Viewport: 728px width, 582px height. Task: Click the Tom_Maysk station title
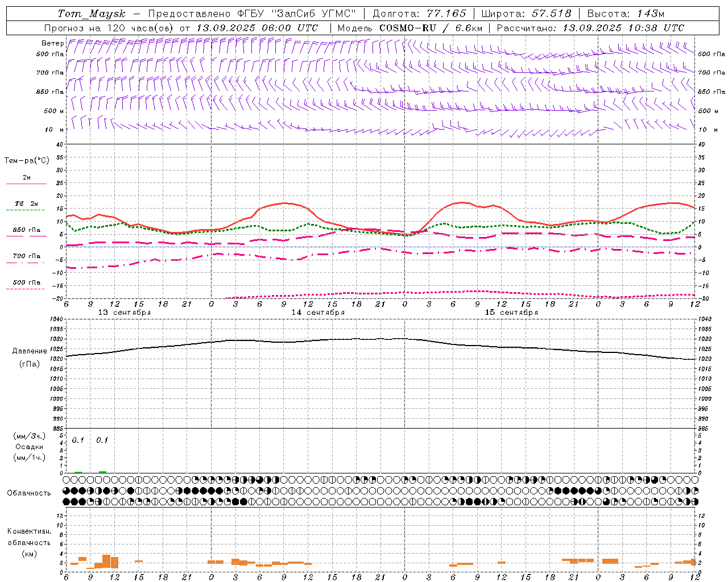92,14
